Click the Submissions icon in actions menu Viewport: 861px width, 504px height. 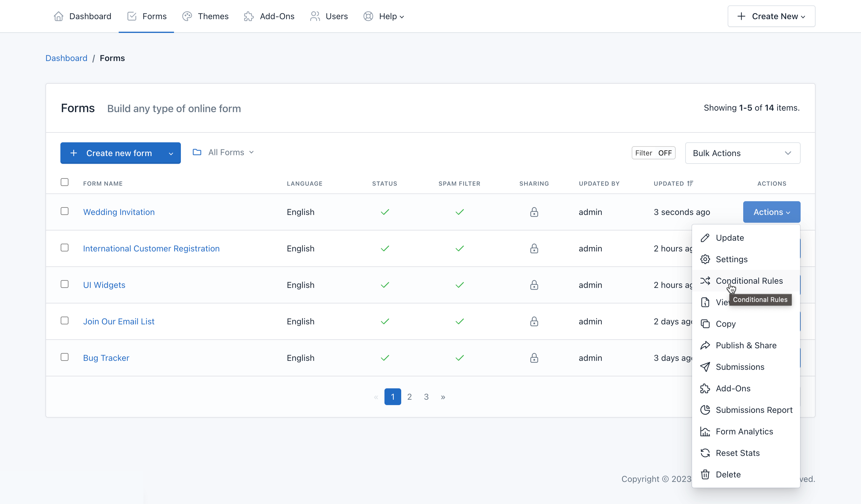[706, 366]
